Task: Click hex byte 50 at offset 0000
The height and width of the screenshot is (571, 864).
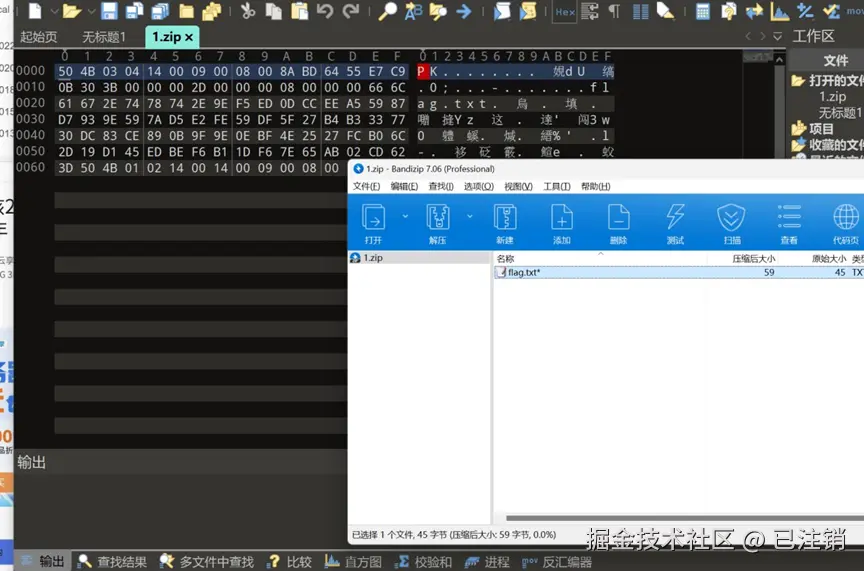Action: pos(65,71)
